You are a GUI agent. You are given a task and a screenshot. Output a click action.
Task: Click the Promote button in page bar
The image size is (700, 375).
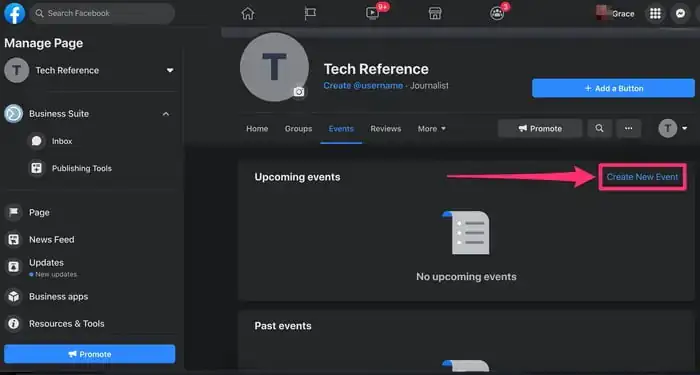pyautogui.click(x=540, y=129)
